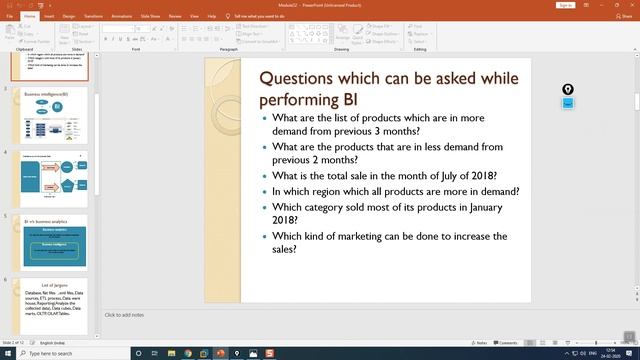This screenshot has width=640, height=360.
Task: Open the Font size combo box
Action: click(142, 29)
